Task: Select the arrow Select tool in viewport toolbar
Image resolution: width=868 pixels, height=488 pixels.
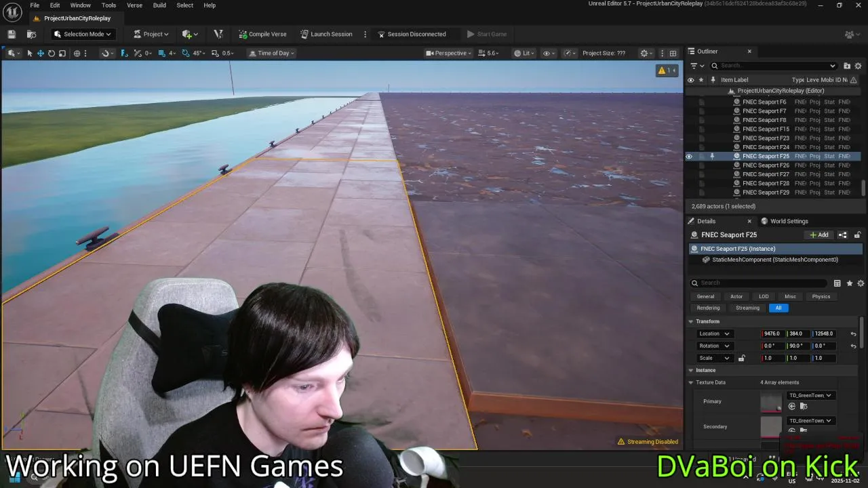Action: coord(29,53)
